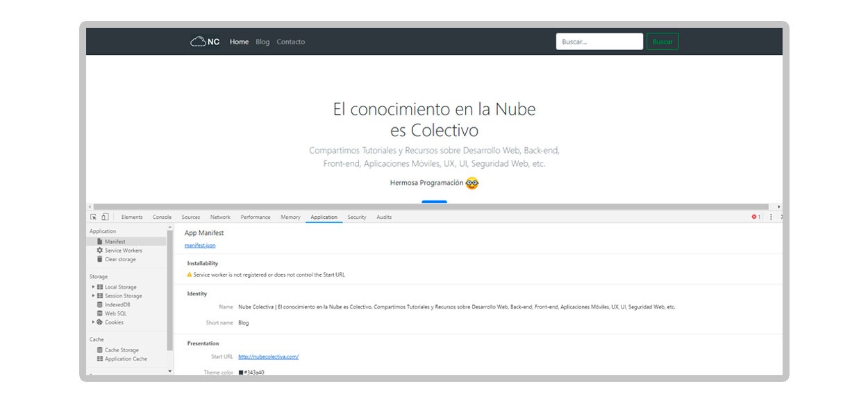Click the page horizontal scrollbar thumb
Image resolution: width=868 pixels, height=403 pixels.
pos(430,206)
